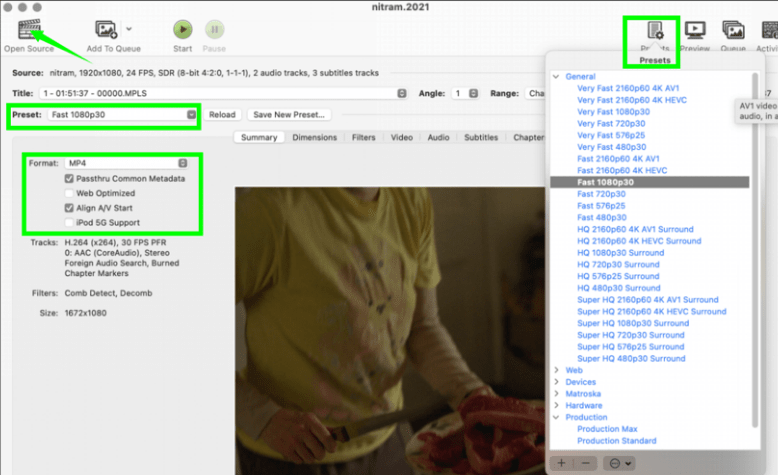778x475 pixels.
Task: Uncheck Passthru Common Metadata
Action: click(69, 178)
